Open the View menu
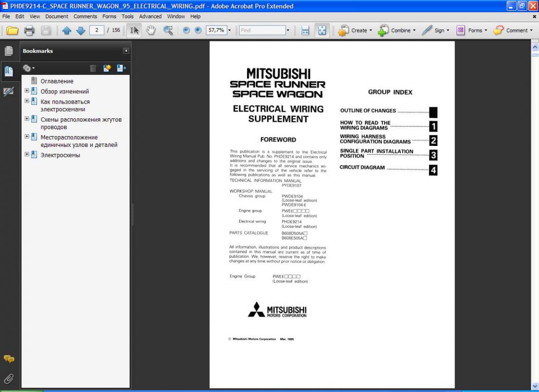The image size is (539, 392). click(35, 16)
